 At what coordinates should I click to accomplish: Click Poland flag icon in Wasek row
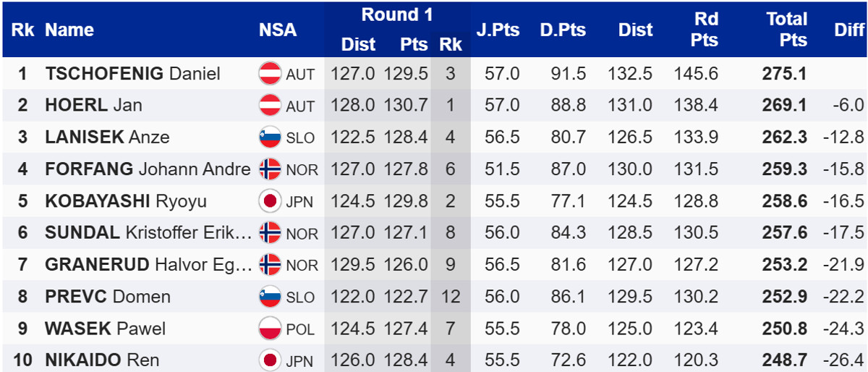click(270, 329)
